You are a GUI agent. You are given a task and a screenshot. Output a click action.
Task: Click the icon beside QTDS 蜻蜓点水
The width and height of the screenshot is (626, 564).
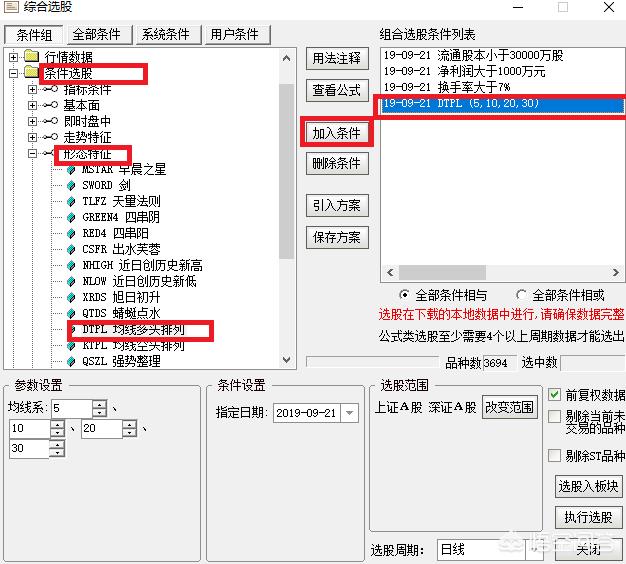71,313
